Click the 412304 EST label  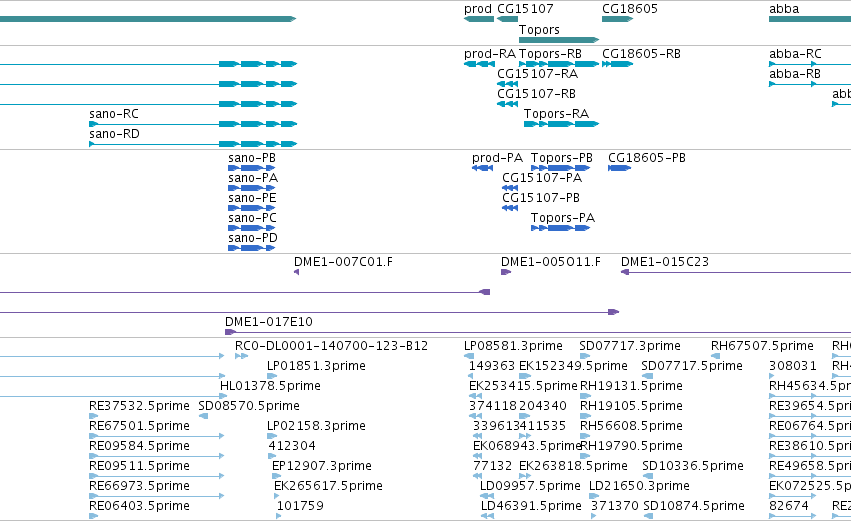click(292, 447)
